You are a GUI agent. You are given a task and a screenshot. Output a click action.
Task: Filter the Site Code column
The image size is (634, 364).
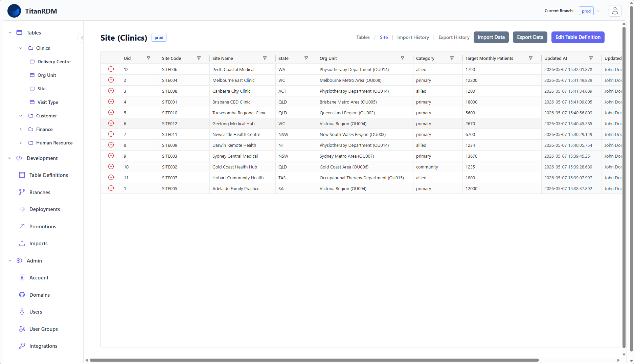point(199,58)
